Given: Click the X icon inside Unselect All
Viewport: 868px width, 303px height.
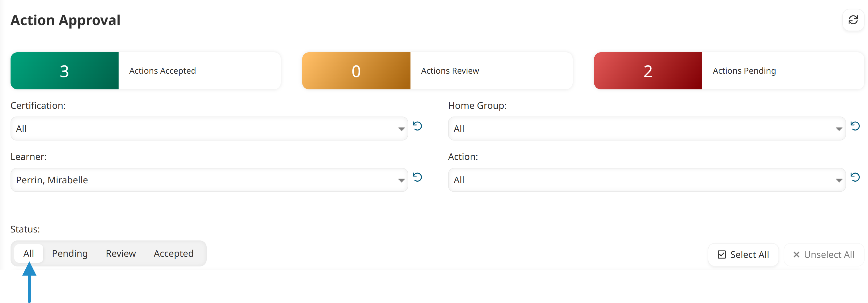Looking at the screenshot, I should click(796, 254).
